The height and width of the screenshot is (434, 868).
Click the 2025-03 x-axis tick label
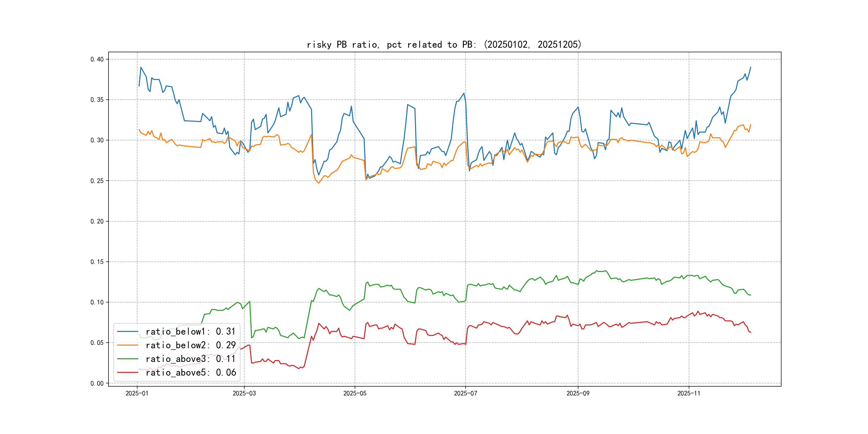[x=244, y=394]
